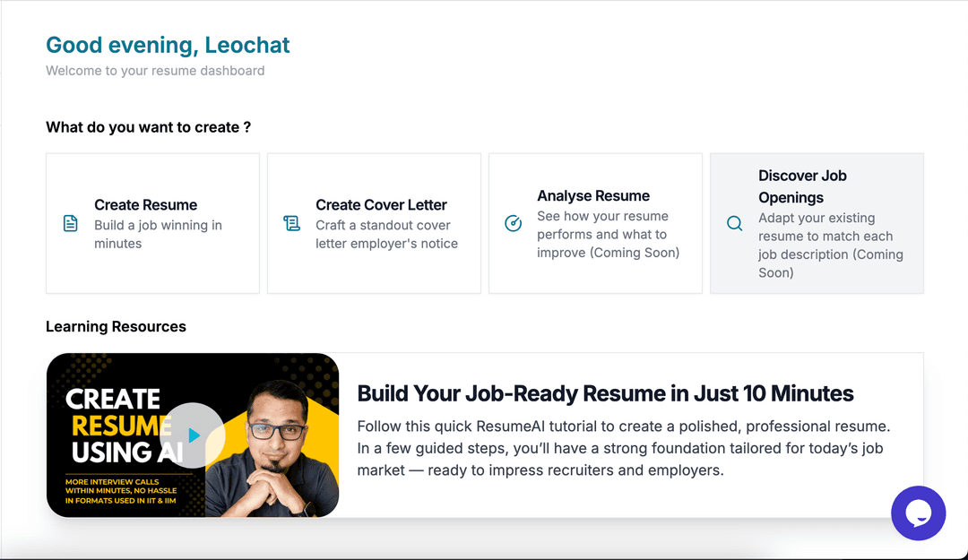Viewport: 968px width, 560px height.
Task: Click the ResumeAI tutorial description paragraph
Action: (x=623, y=448)
